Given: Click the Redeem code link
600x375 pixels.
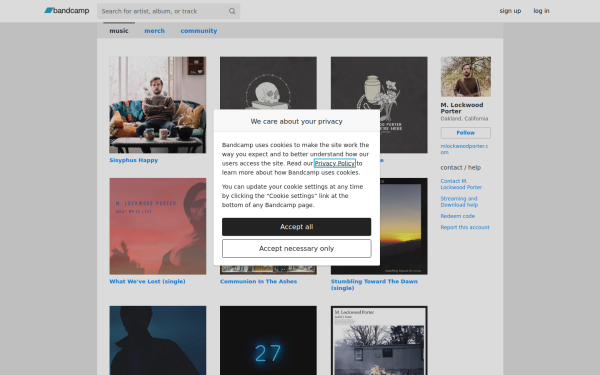Looking at the screenshot, I should [x=458, y=216].
